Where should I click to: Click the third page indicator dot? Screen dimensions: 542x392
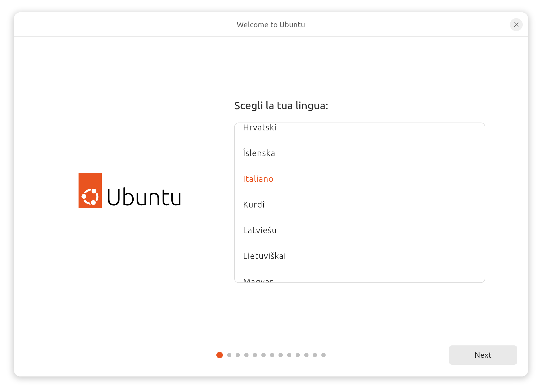click(x=238, y=355)
